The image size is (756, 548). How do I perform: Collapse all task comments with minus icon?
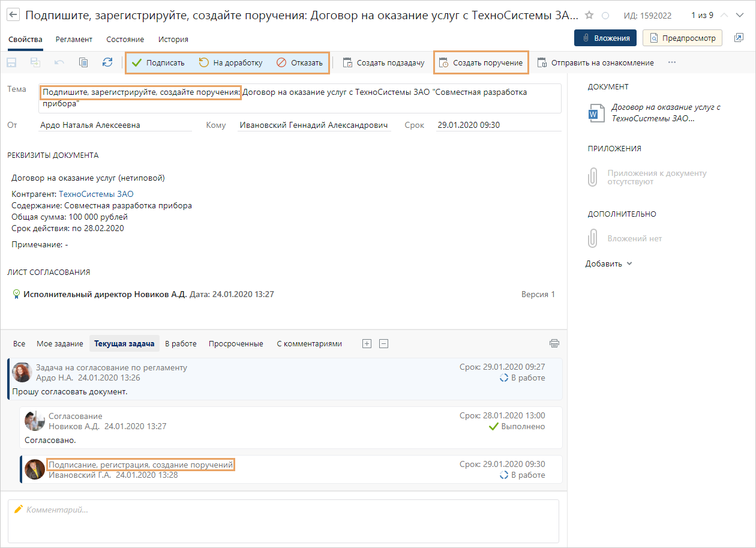click(x=384, y=344)
